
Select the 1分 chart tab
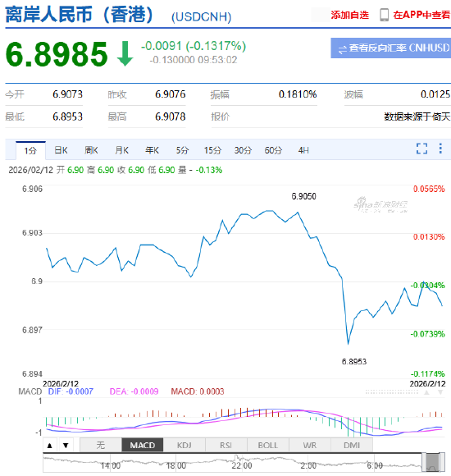point(30,150)
